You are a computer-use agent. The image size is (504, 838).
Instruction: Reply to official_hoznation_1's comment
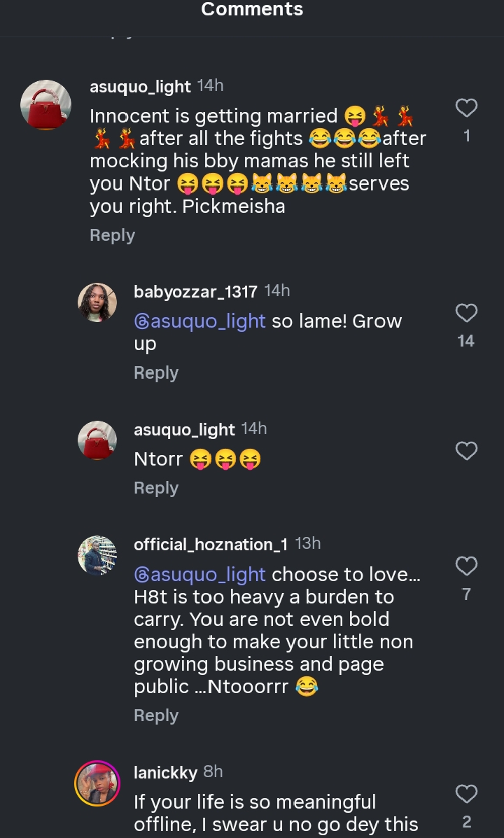(x=156, y=715)
